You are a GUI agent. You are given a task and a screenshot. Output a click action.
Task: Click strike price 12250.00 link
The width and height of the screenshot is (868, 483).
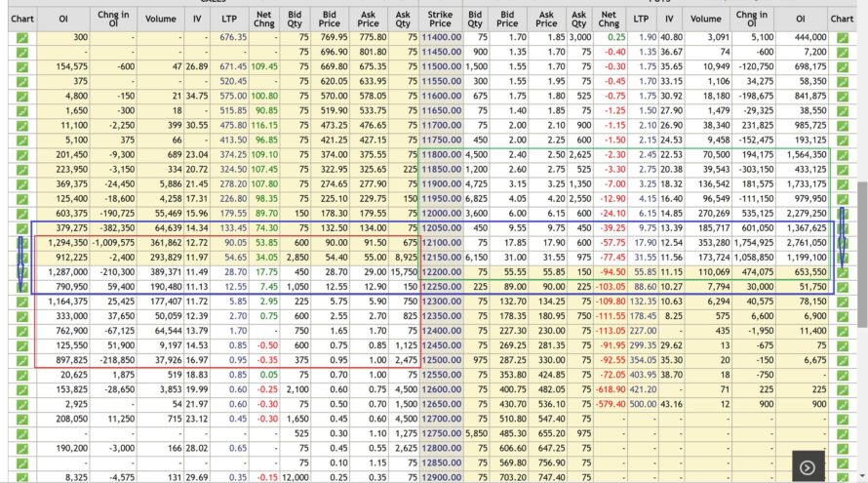441,287
